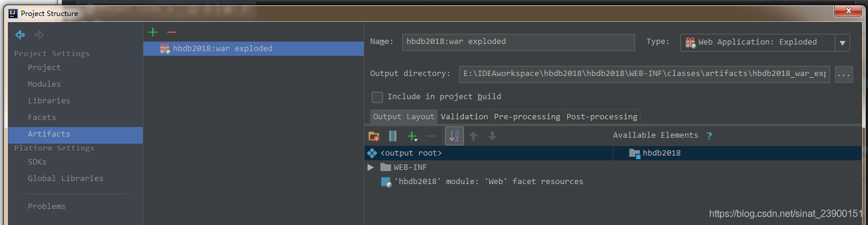Select Modules in the sidebar
The width and height of the screenshot is (868, 225).
[x=44, y=84]
